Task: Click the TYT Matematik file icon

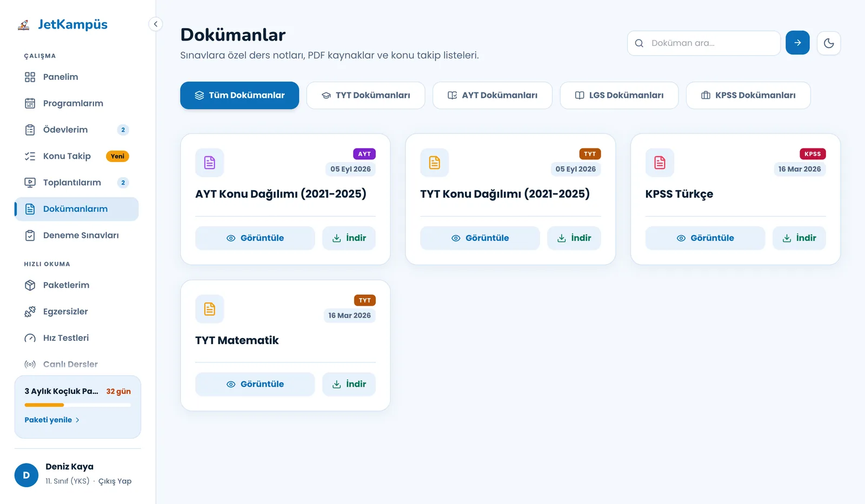Action: coord(210,309)
